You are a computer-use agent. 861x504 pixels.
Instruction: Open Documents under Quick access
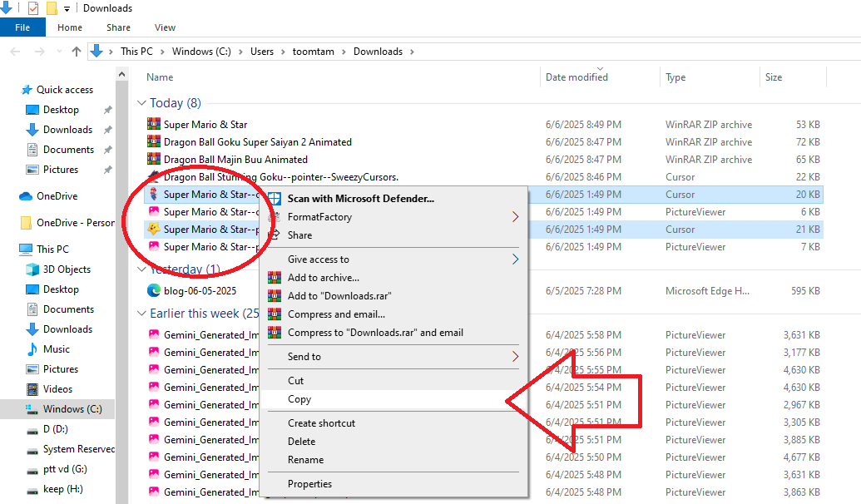(x=69, y=150)
